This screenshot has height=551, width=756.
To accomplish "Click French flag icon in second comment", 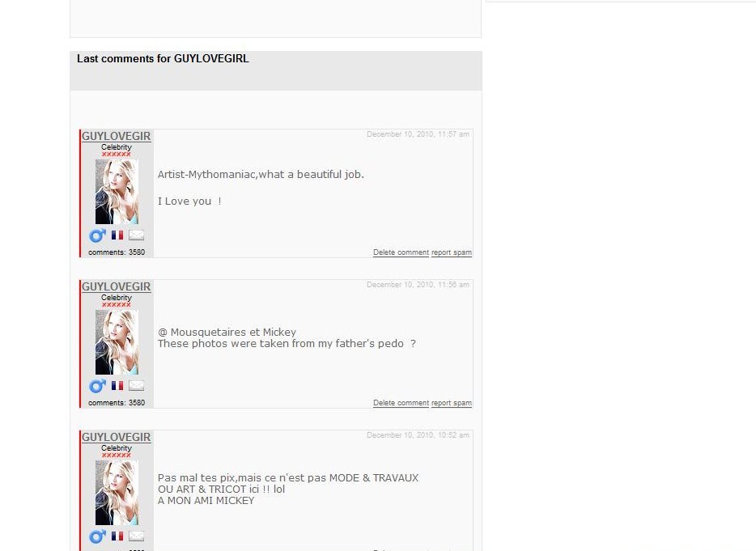I will pos(117,385).
